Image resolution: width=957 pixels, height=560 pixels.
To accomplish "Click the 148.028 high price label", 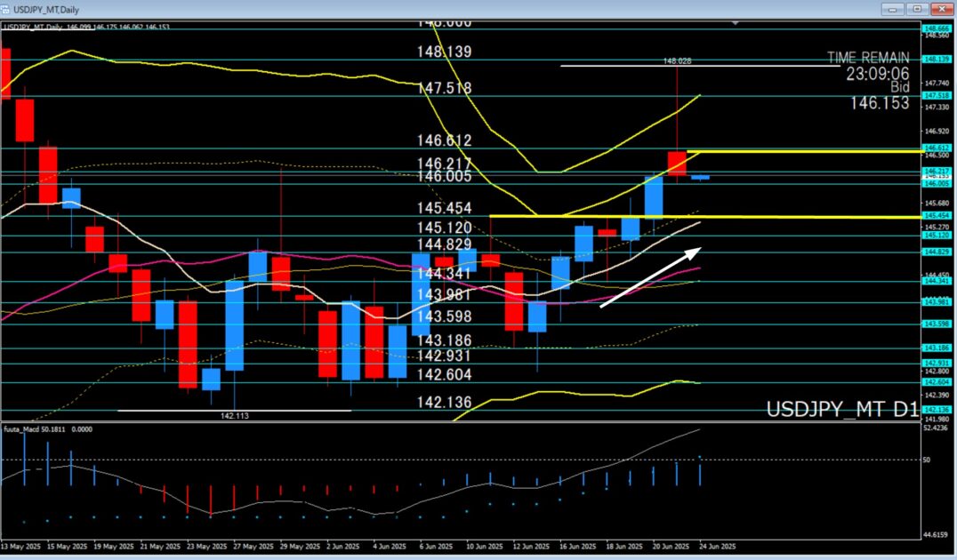I will click(x=677, y=61).
